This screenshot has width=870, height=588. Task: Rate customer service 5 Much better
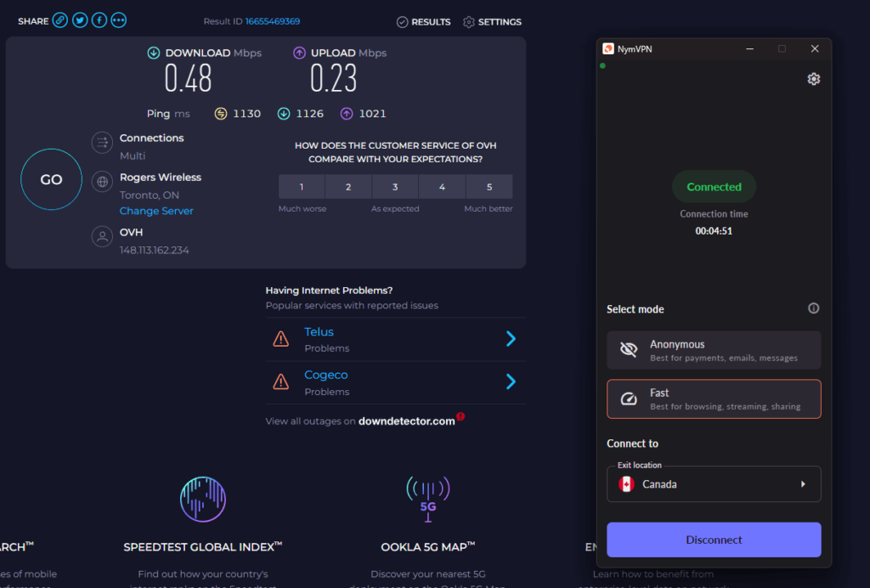(x=488, y=186)
